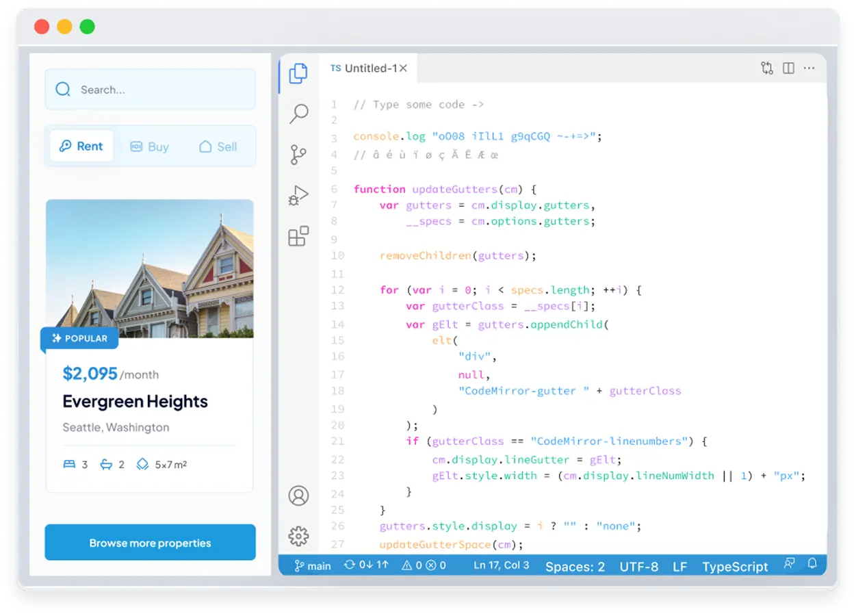Switch to the Sell option
The height and width of the screenshot is (616, 856).
(x=217, y=146)
